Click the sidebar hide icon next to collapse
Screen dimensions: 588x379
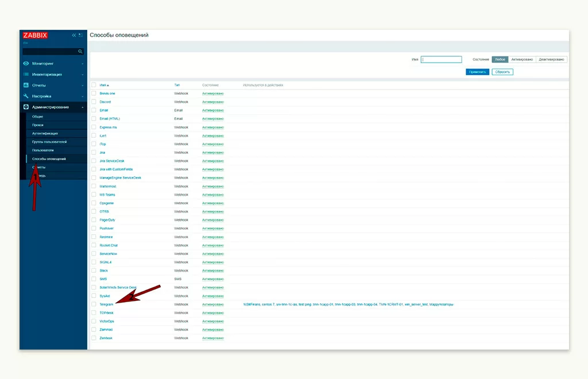tap(80, 35)
